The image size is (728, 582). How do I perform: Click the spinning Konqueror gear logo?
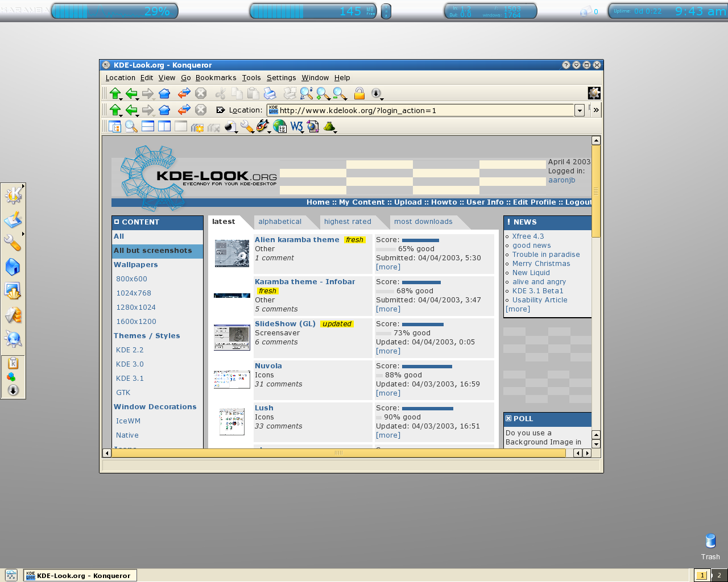594,93
